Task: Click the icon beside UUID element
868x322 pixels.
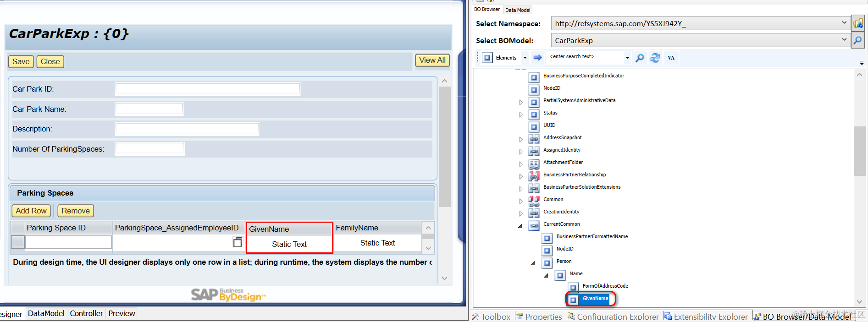Action: click(534, 127)
